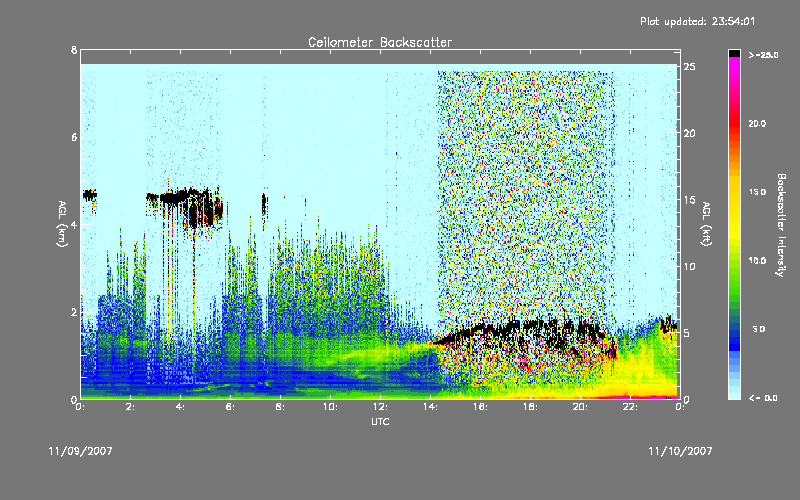Click the '14:' hour tick on UTC axis
Image resolution: width=800 pixels, height=500 pixels.
(430, 407)
